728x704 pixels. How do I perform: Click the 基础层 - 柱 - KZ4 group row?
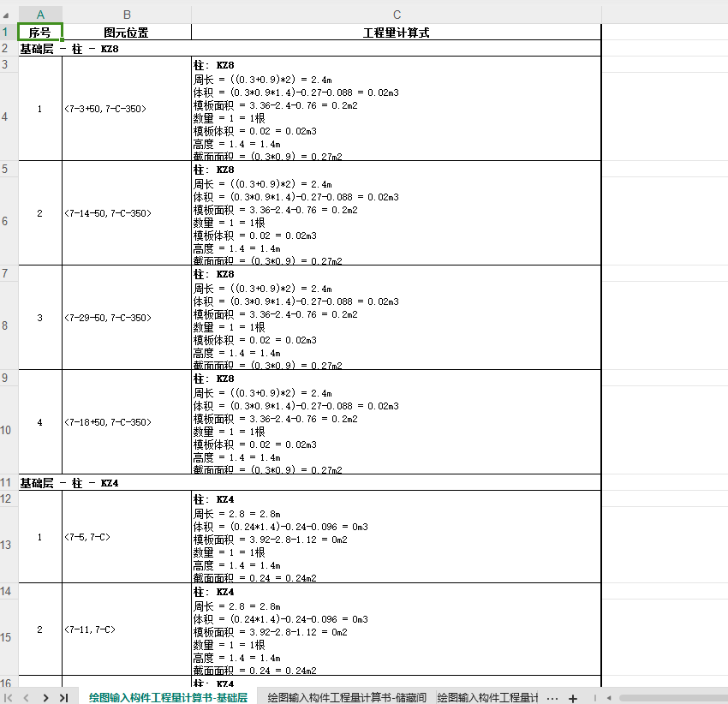coord(310,482)
